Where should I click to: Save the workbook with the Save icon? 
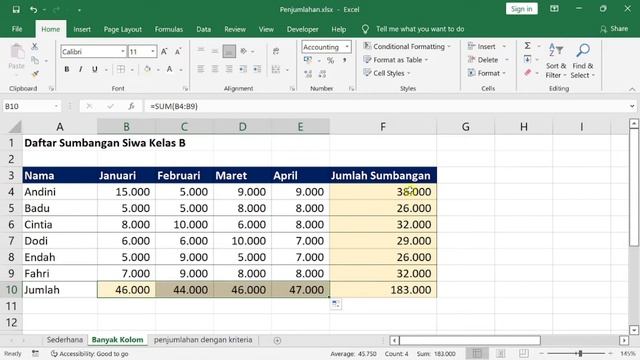pos(16,9)
